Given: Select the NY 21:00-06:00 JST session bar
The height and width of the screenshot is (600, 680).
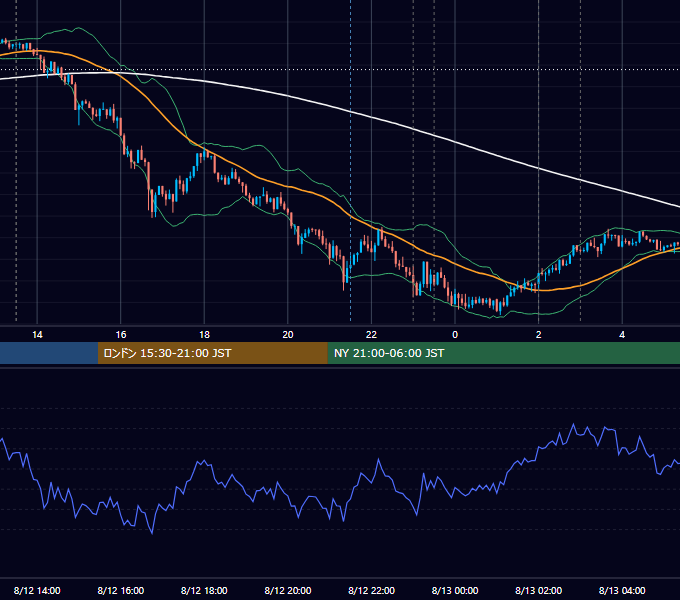Looking at the screenshot, I should coord(503,353).
